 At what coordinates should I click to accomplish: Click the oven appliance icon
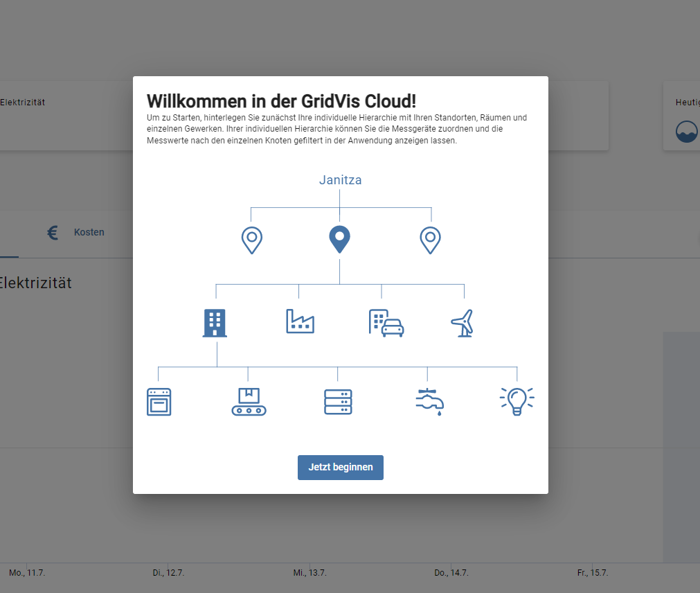(159, 402)
